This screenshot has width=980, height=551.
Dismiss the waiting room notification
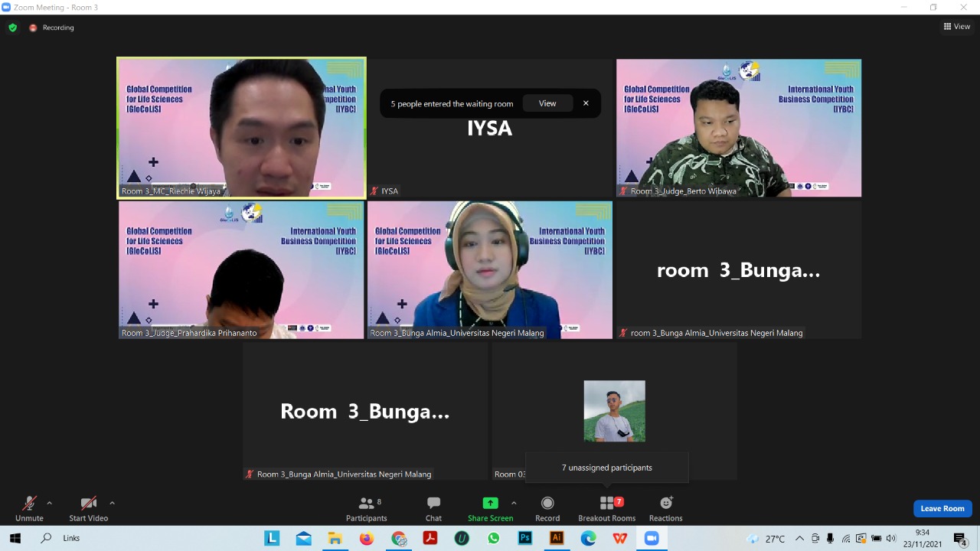click(x=586, y=103)
